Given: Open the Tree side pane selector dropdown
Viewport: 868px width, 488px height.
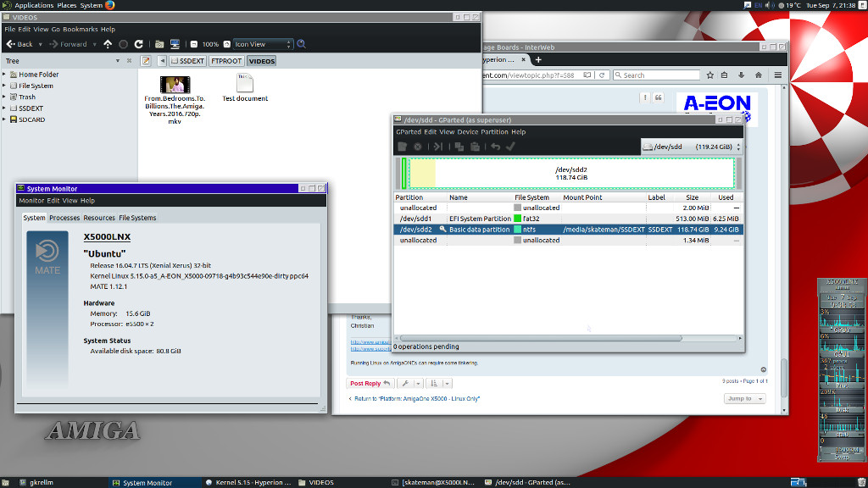Looking at the screenshot, I should [117, 61].
